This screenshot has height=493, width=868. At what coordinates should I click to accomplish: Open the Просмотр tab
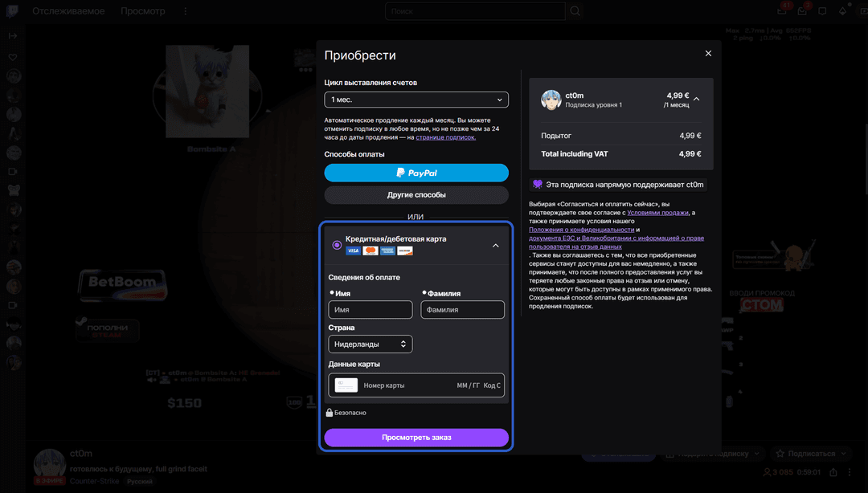click(143, 11)
